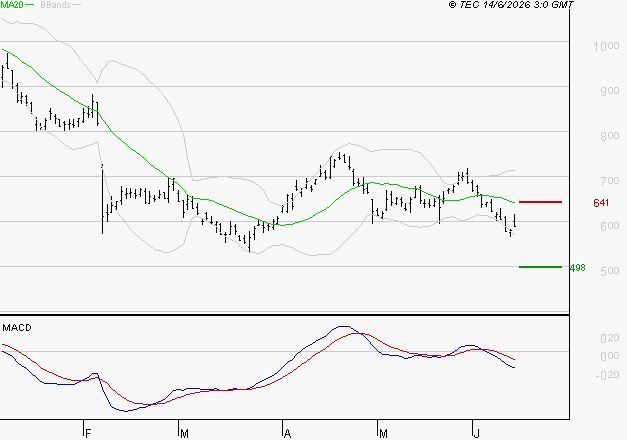This screenshot has height=440, width=627.
Task: Click the 1000 price axis label
Action: click(606, 46)
